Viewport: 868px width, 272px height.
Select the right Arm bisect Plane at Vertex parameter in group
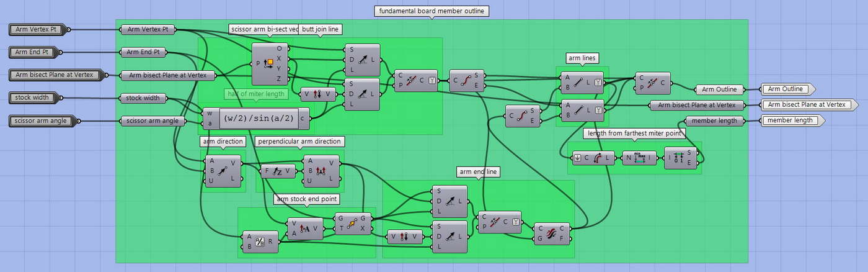click(697, 105)
